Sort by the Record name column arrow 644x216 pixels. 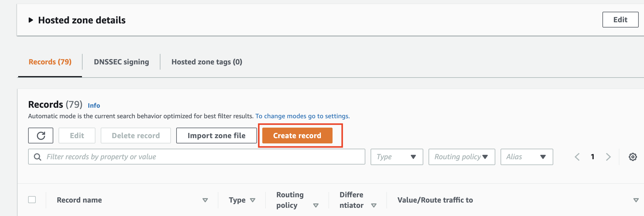tap(205, 200)
